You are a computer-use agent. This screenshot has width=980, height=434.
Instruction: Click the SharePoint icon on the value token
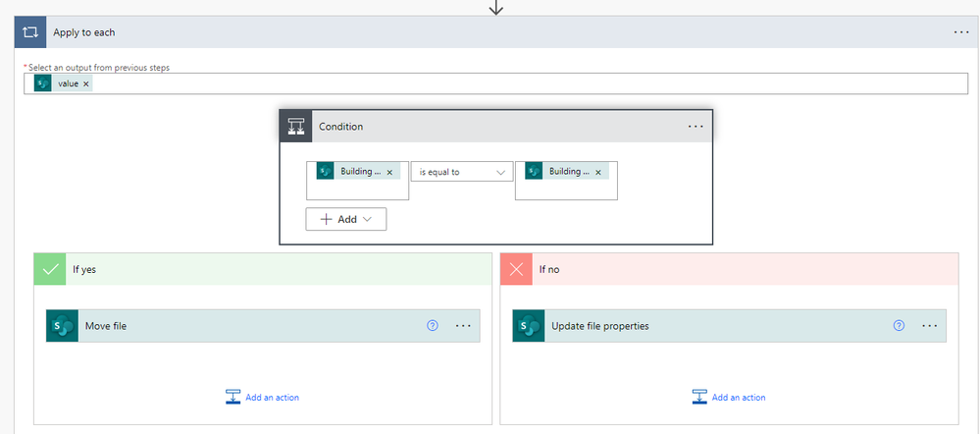(42, 83)
